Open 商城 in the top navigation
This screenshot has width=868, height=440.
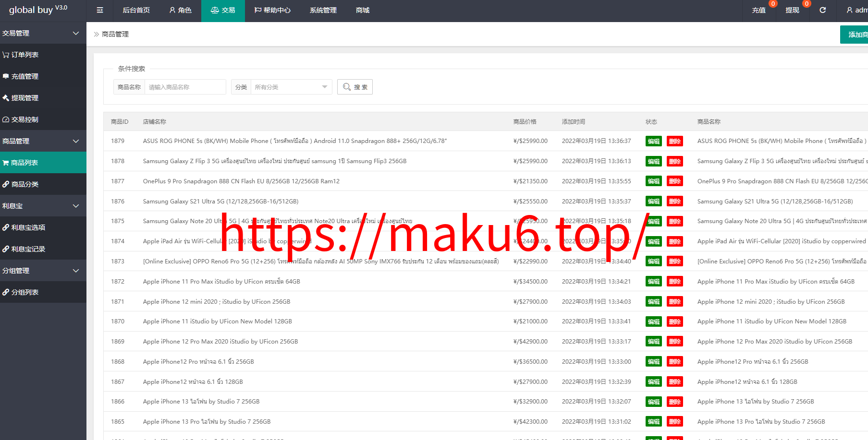pyautogui.click(x=363, y=10)
